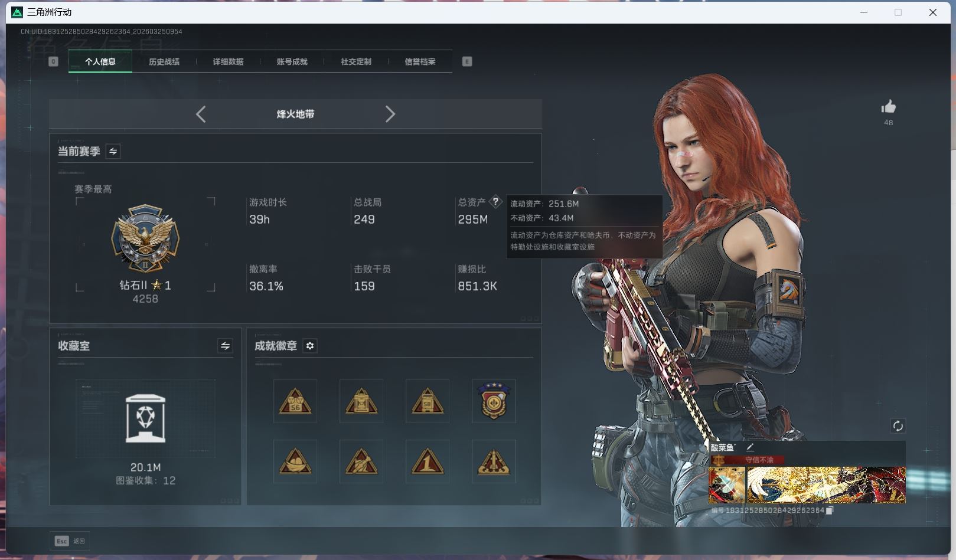956x560 pixels.
Task: Click the diamond II rank emblem
Action: [x=145, y=239]
